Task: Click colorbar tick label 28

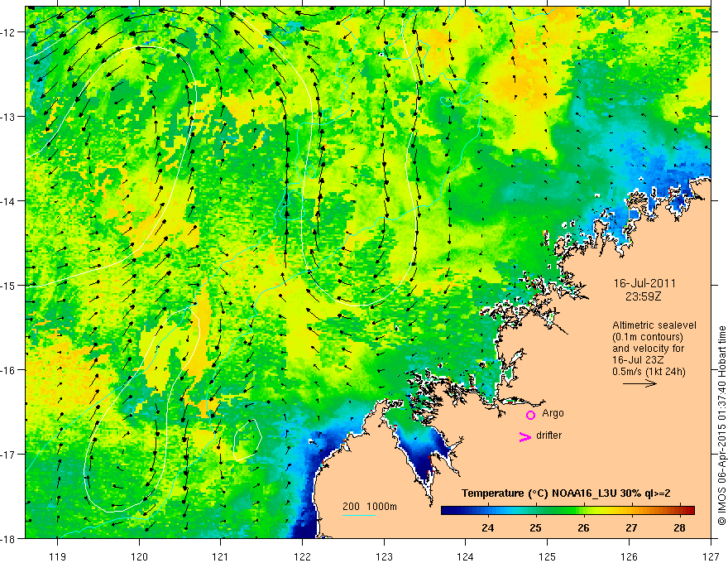Action: pyautogui.click(x=679, y=527)
